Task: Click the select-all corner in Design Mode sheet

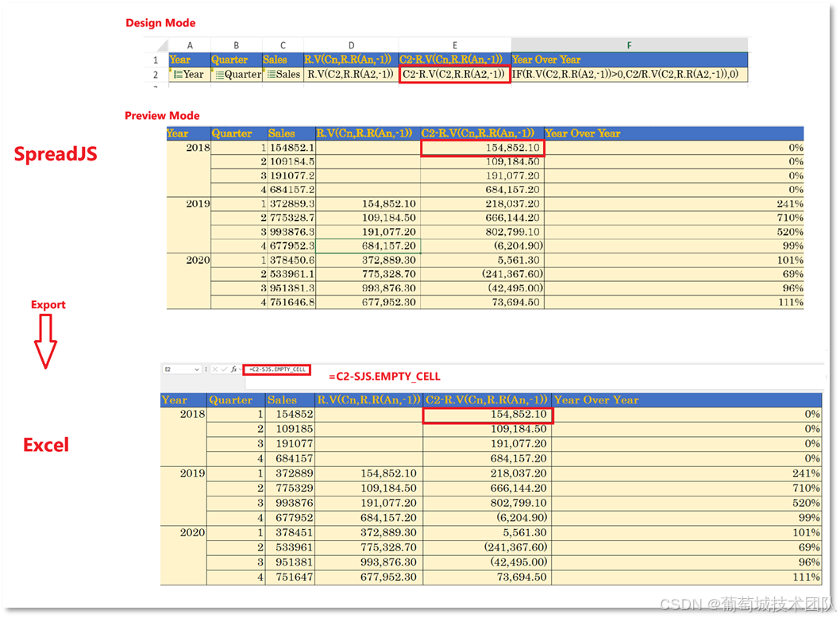Action: pyautogui.click(x=162, y=45)
